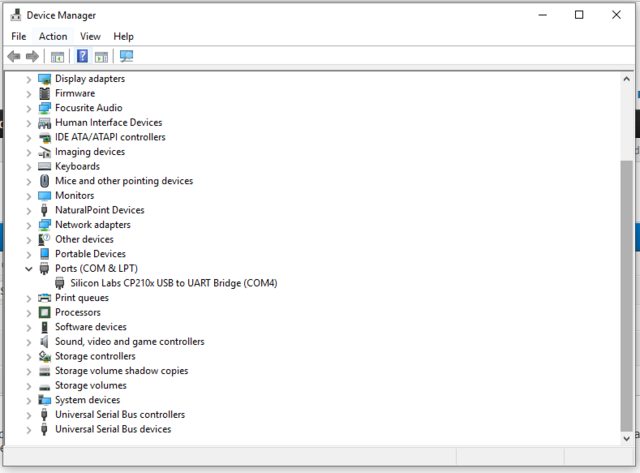640x473 pixels.
Task: Select the NaturalPoint Devices label
Action: point(100,210)
